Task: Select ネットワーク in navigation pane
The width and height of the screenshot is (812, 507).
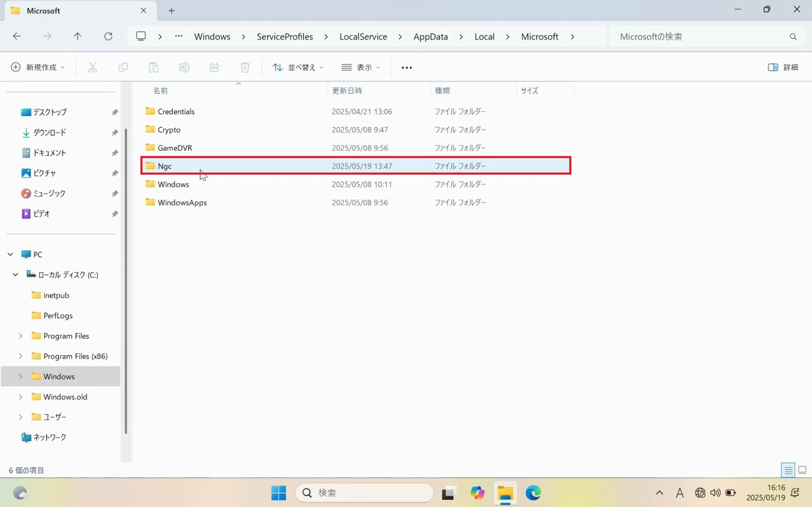Action: 49,437
